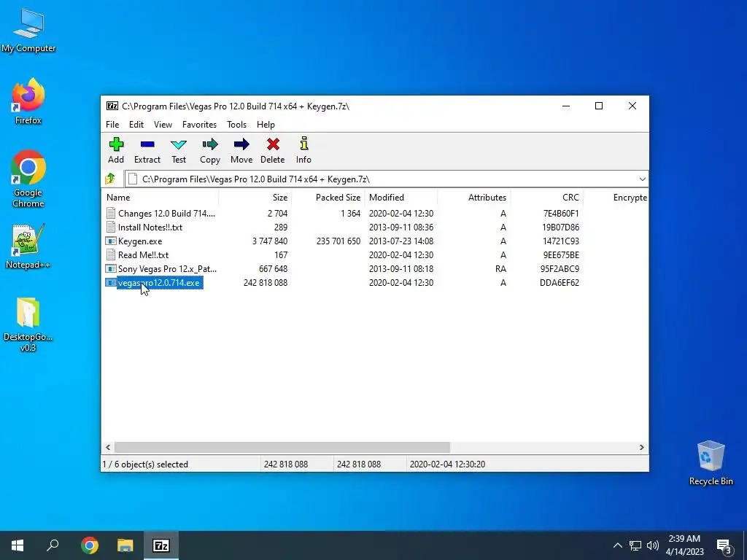Select vegaspro12.0.714.exe file icon
747x560 pixels.
coord(111,282)
